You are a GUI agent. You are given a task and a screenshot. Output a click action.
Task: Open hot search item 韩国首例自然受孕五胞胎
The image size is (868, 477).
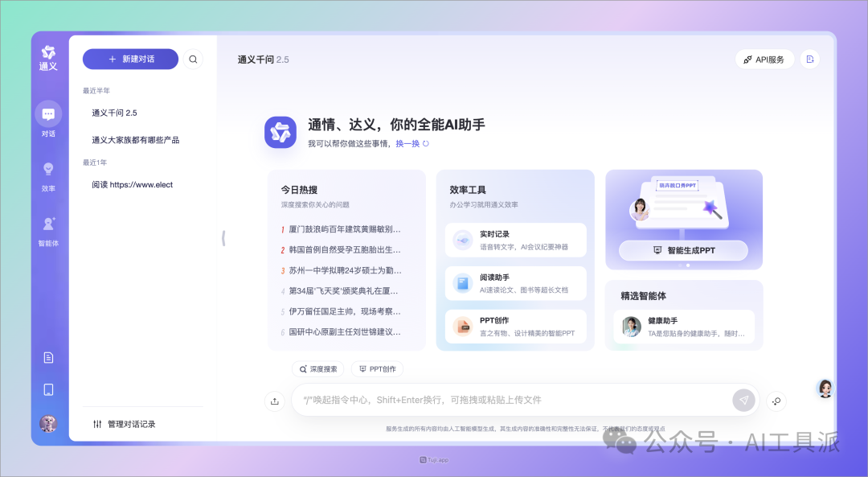click(x=341, y=250)
